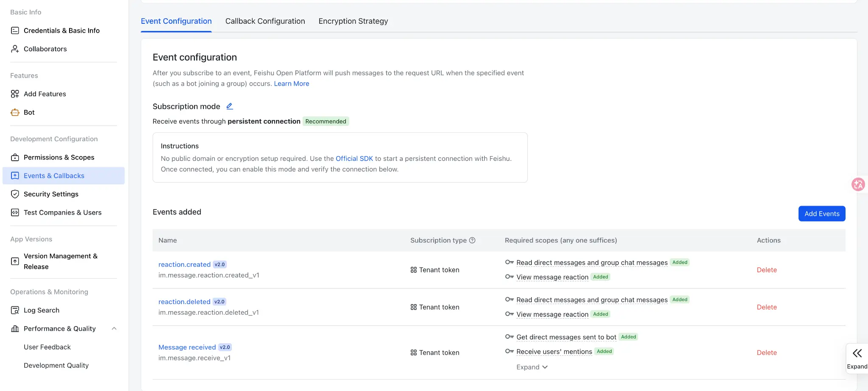Viewport: 868px width, 391px height.
Task: Click View message reaction scope in reaction.deleted row
Action: coord(552,314)
